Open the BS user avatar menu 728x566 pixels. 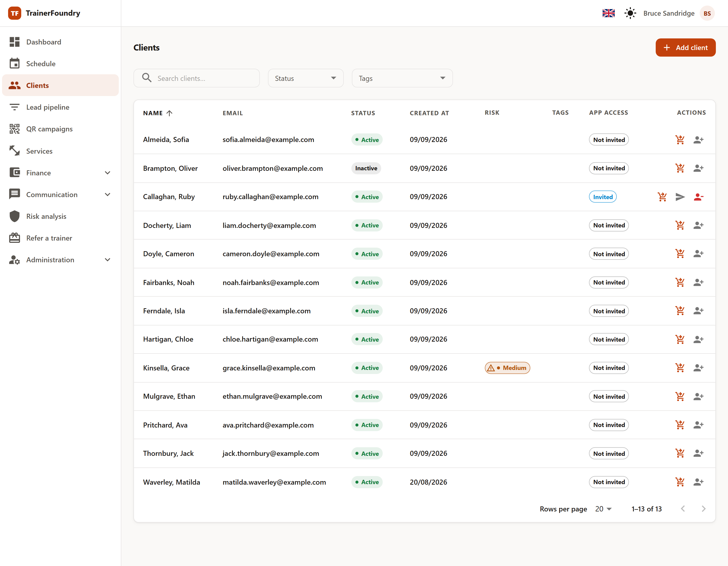click(x=707, y=13)
